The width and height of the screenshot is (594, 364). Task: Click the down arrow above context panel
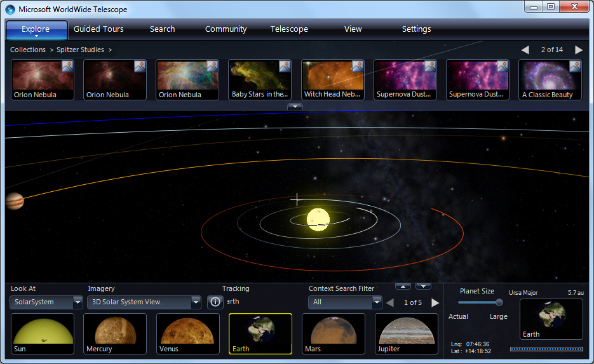[423, 286]
